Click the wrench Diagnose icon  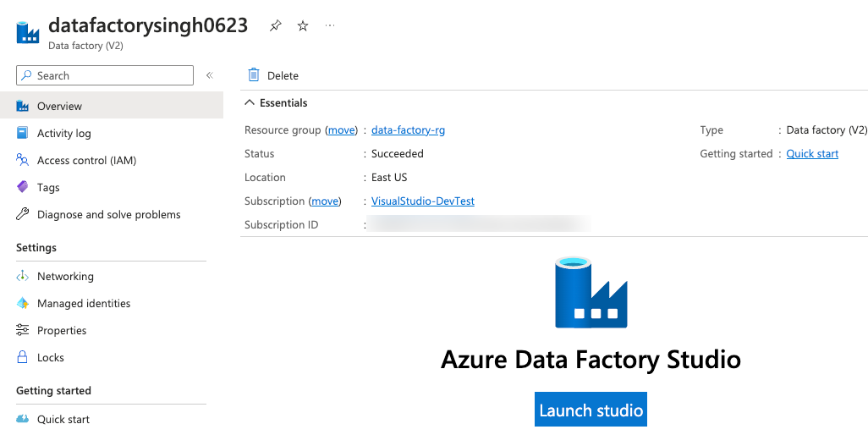(x=22, y=214)
